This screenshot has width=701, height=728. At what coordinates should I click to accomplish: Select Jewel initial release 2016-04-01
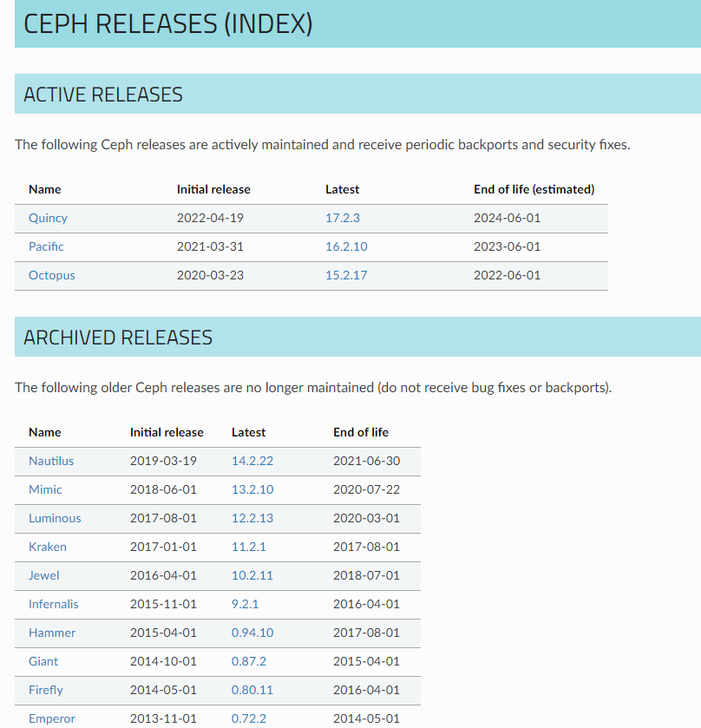(x=163, y=575)
